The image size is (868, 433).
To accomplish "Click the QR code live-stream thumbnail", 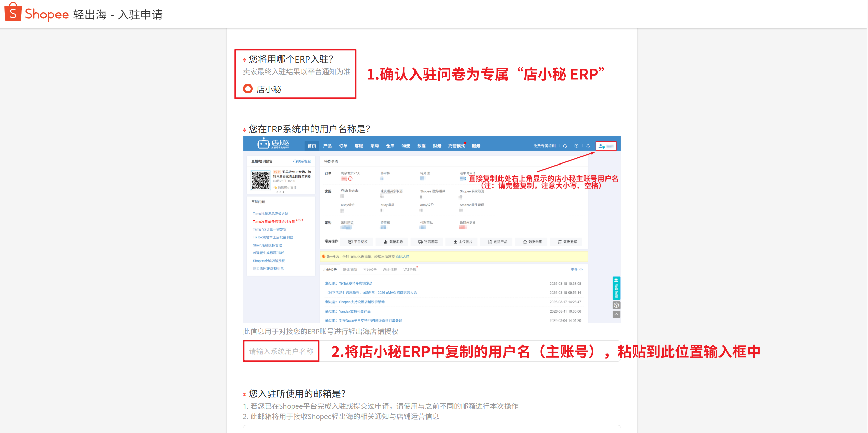I will 260,180.
